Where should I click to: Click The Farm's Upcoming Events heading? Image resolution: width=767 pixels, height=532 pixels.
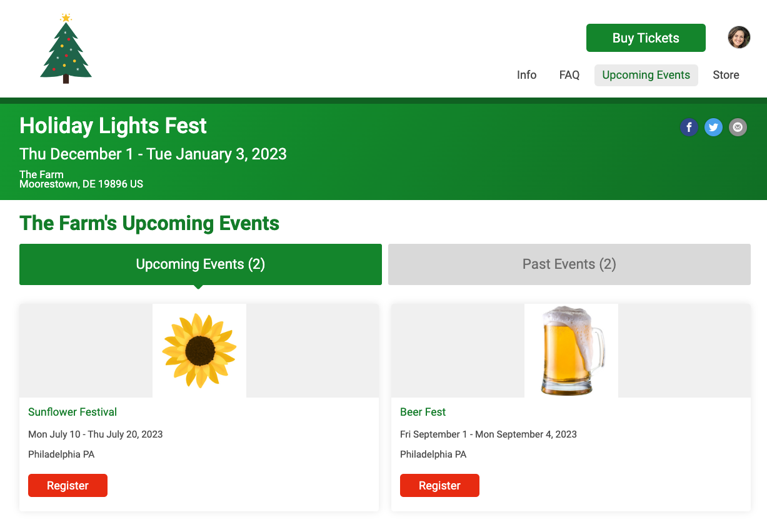[149, 223]
